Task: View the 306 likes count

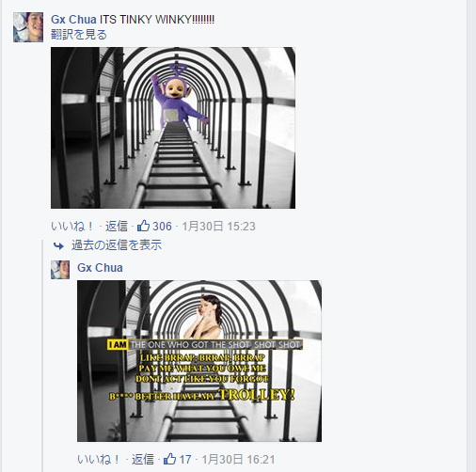Action: (162, 227)
